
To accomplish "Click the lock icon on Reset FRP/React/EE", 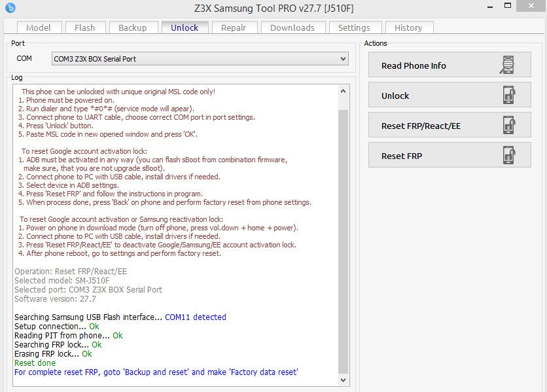I will 509,125.
